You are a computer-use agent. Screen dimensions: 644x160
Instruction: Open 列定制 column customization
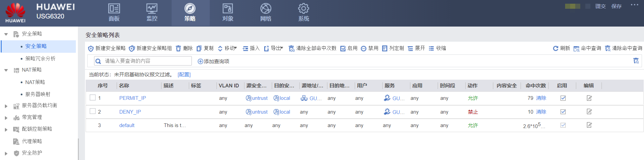tap(393, 48)
